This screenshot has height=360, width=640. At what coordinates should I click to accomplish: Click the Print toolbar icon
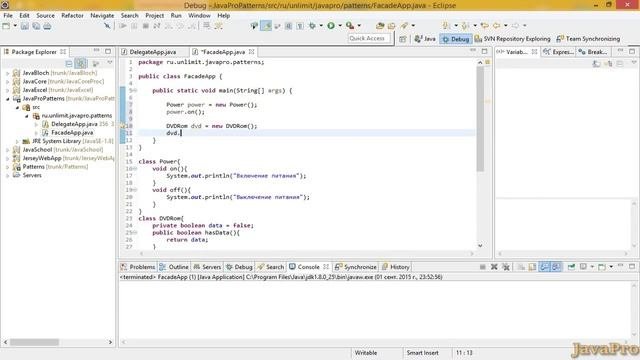coord(47,26)
